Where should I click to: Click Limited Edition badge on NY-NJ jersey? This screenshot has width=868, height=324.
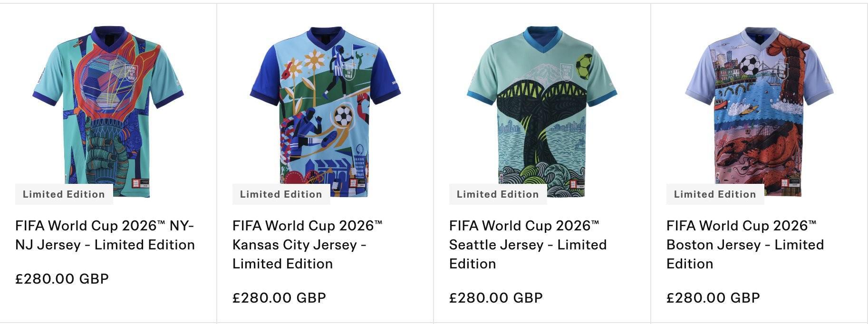click(x=64, y=194)
